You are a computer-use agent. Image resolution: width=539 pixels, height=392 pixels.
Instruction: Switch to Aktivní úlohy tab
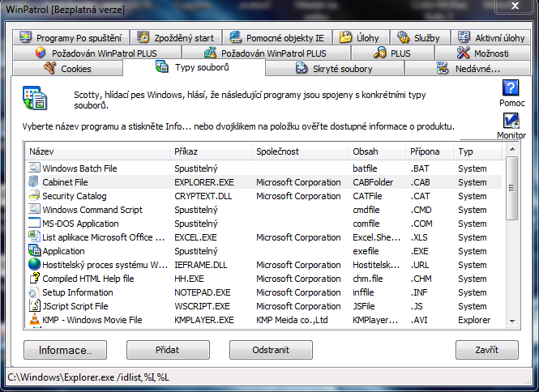(490, 37)
